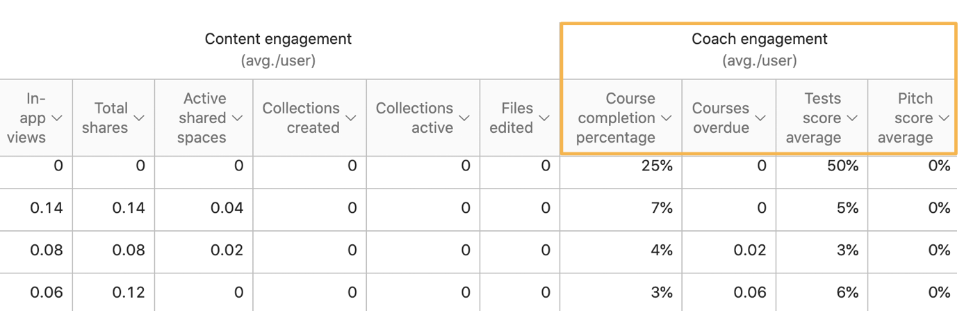Click the Tests score average header label
This screenshot has height=311, width=980.
(x=813, y=118)
